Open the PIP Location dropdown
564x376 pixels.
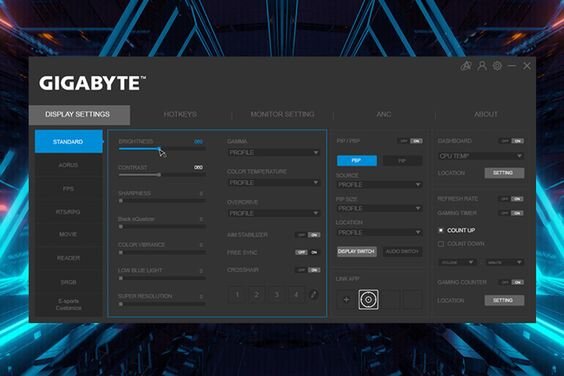point(379,232)
